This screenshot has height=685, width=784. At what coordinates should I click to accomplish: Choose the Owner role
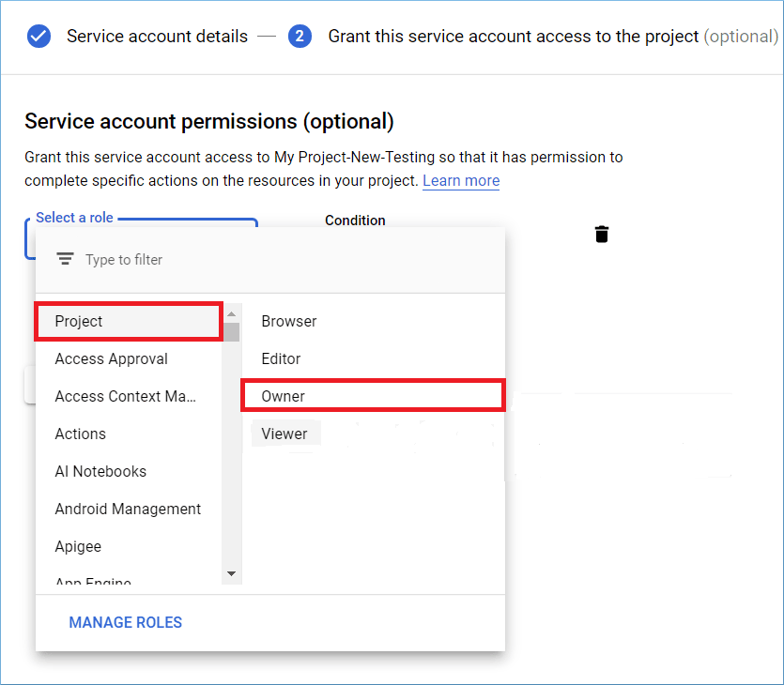373,396
